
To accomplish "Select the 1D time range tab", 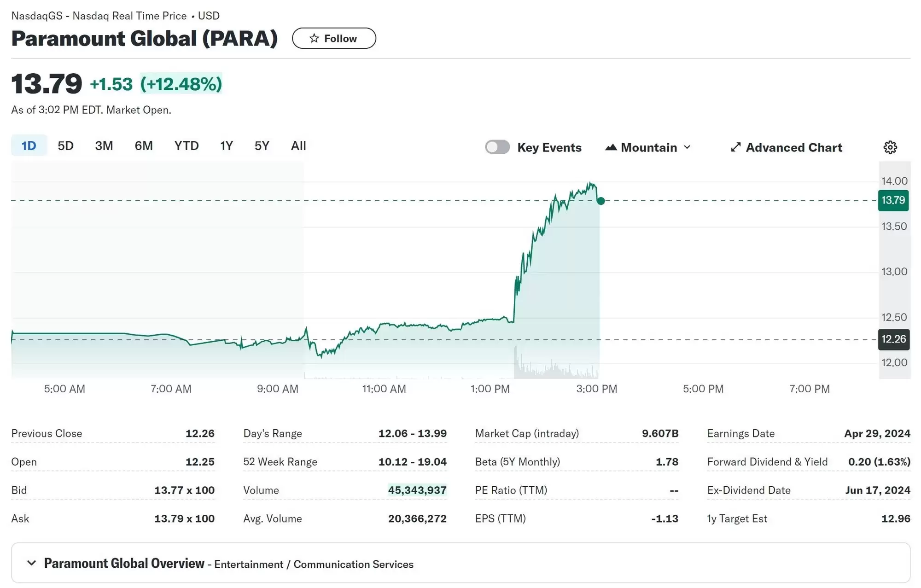I will pyautogui.click(x=29, y=146).
